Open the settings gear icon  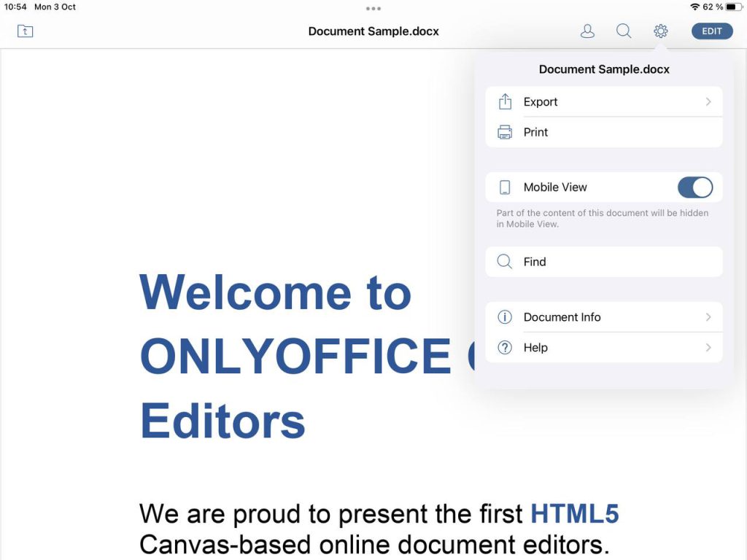(x=660, y=31)
